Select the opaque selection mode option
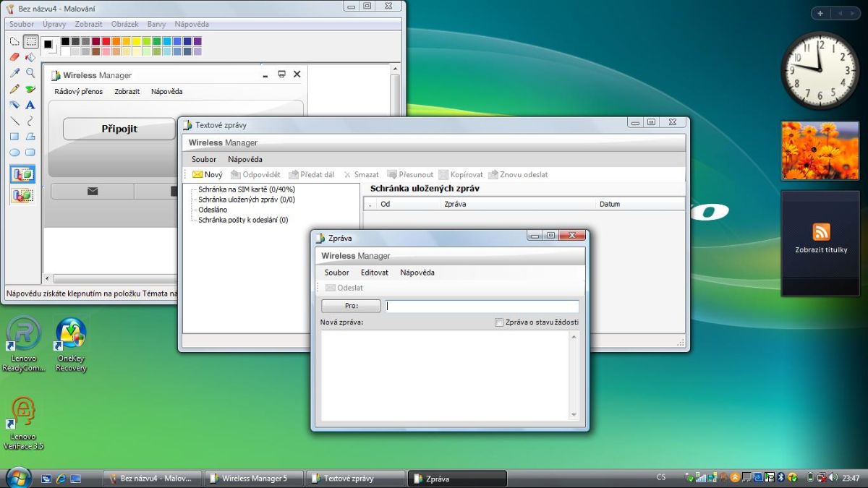868x488 pixels. 22,174
